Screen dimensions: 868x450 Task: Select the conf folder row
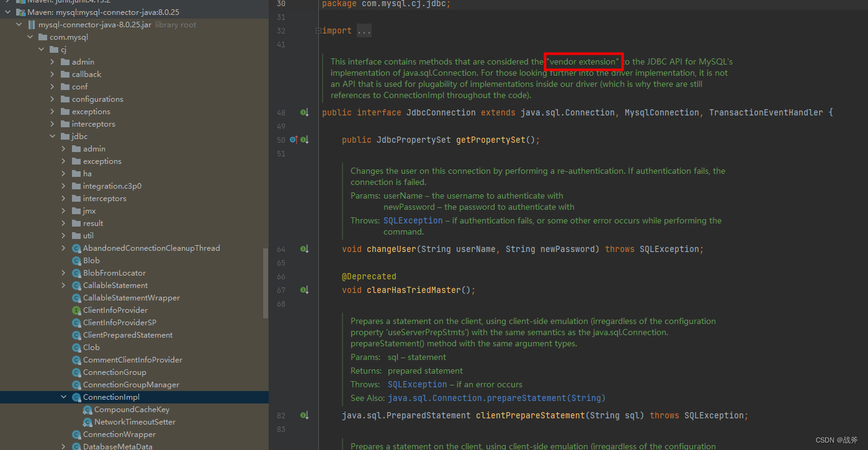point(134,87)
